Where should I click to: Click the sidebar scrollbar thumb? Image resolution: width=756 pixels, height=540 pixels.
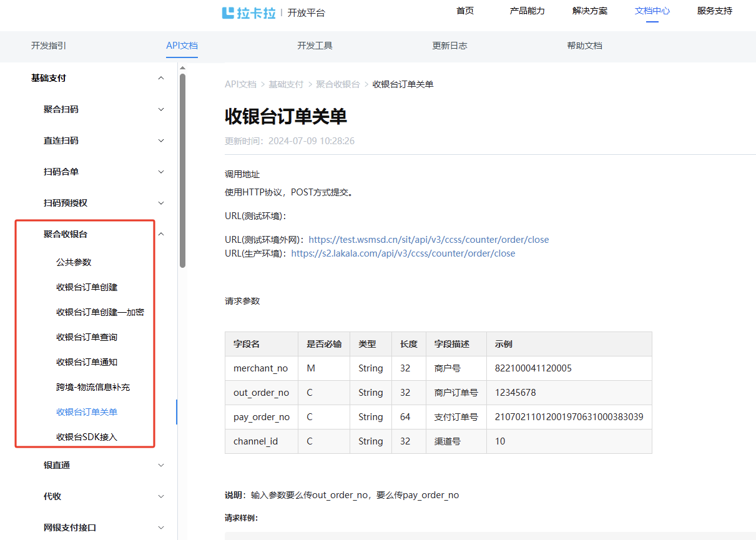(x=182, y=170)
